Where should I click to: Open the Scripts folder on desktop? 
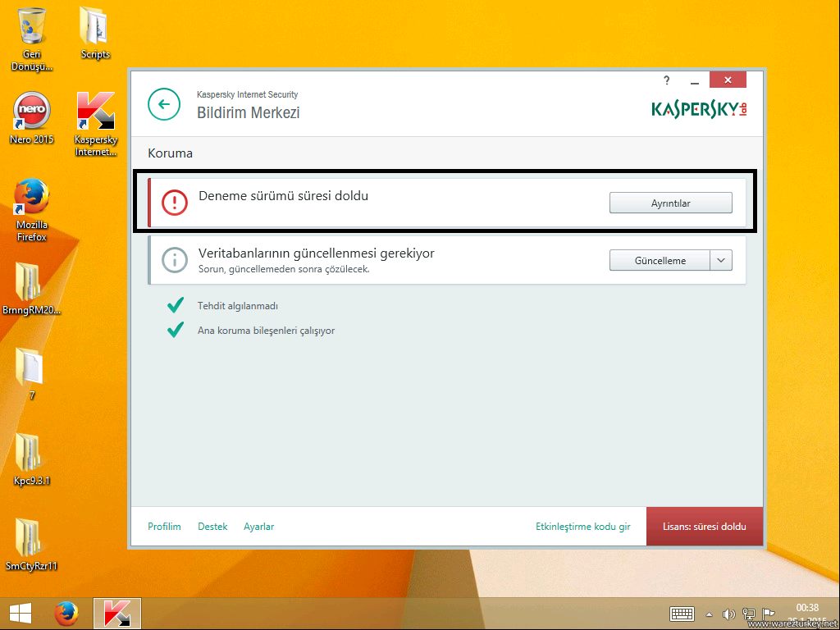[x=95, y=28]
